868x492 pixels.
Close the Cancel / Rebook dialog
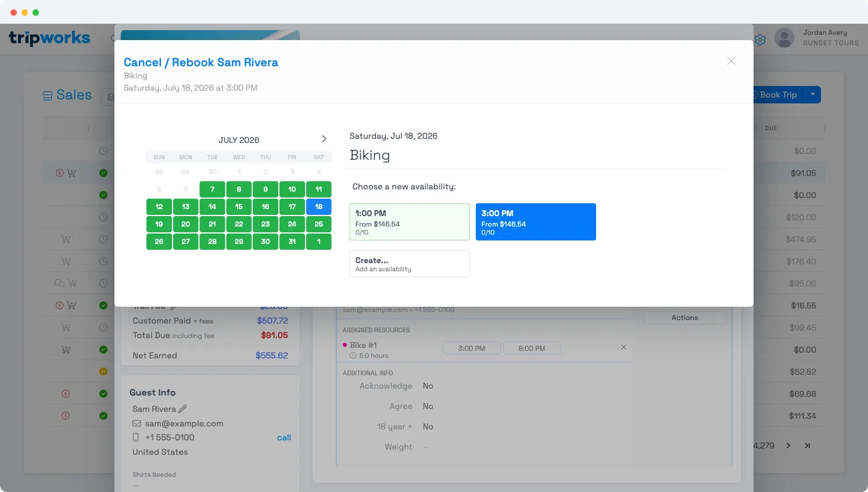click(731, 61)
